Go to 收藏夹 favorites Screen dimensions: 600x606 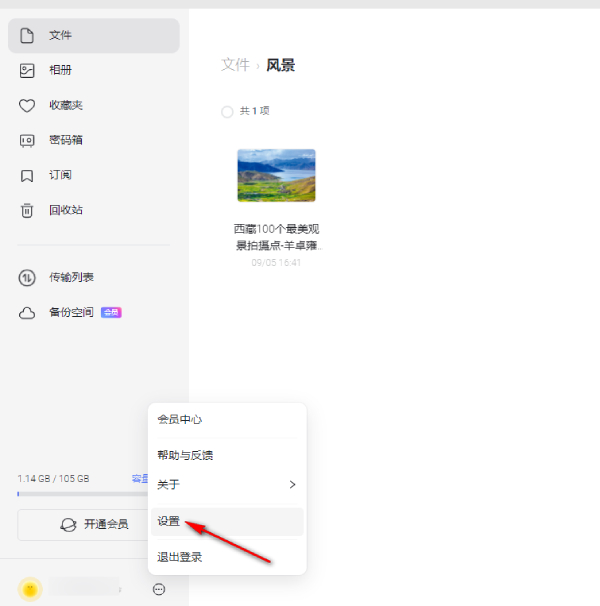pyautogui.click(x=65, y=105)
